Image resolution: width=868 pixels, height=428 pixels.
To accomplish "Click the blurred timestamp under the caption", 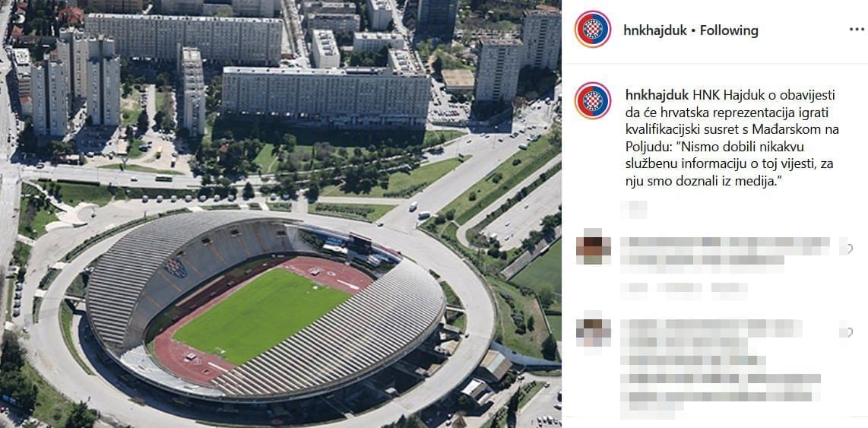I will (634, 210).
